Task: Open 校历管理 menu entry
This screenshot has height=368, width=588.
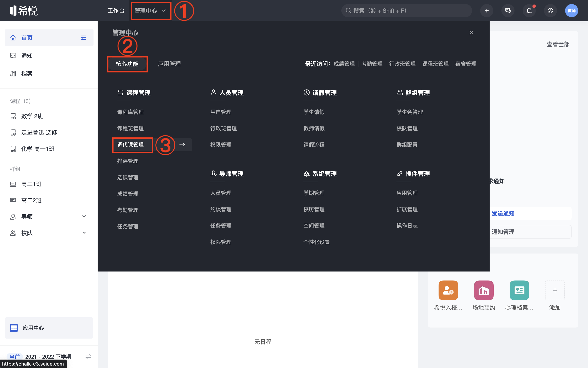Action: point(314,209)
